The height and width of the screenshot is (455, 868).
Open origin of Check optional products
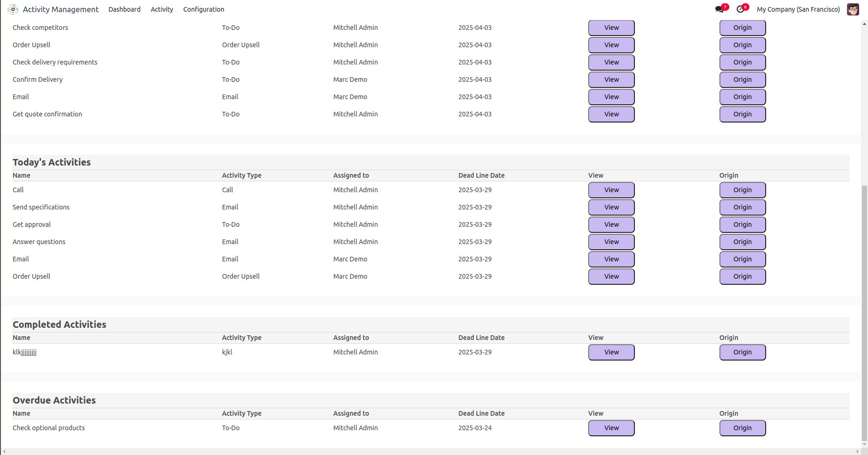tap(742, 428)
